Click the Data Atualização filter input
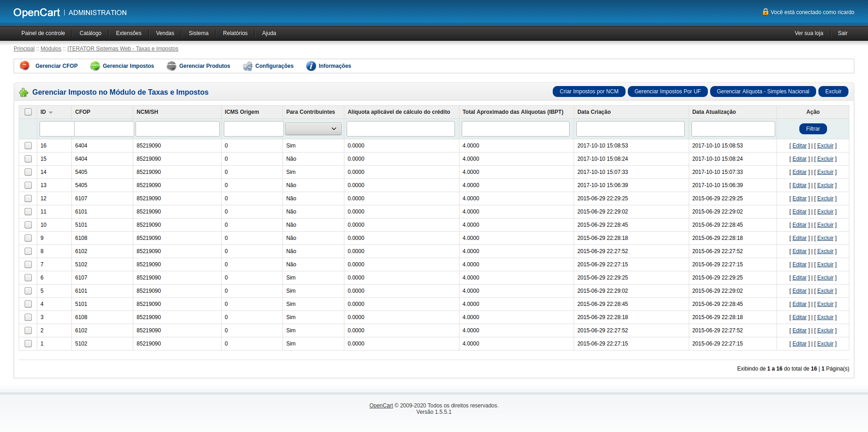The width and height of the screenshot is (868, 432). 733,129
